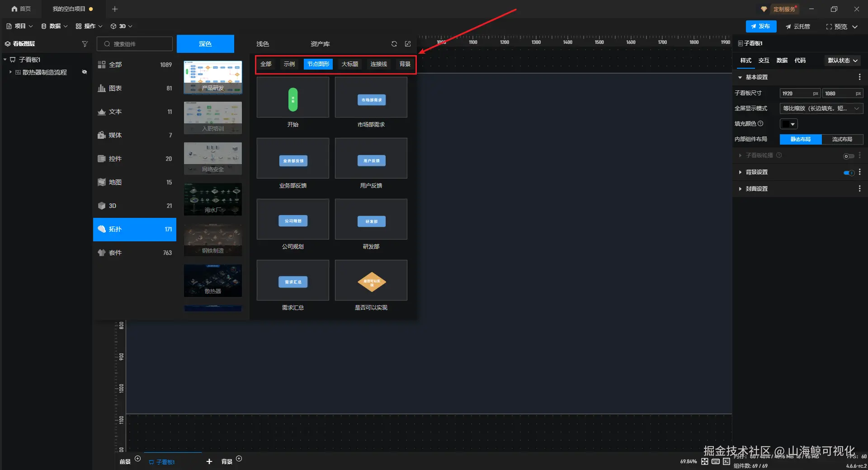Open 基本设置 more options dots

[x=859, y=77]
